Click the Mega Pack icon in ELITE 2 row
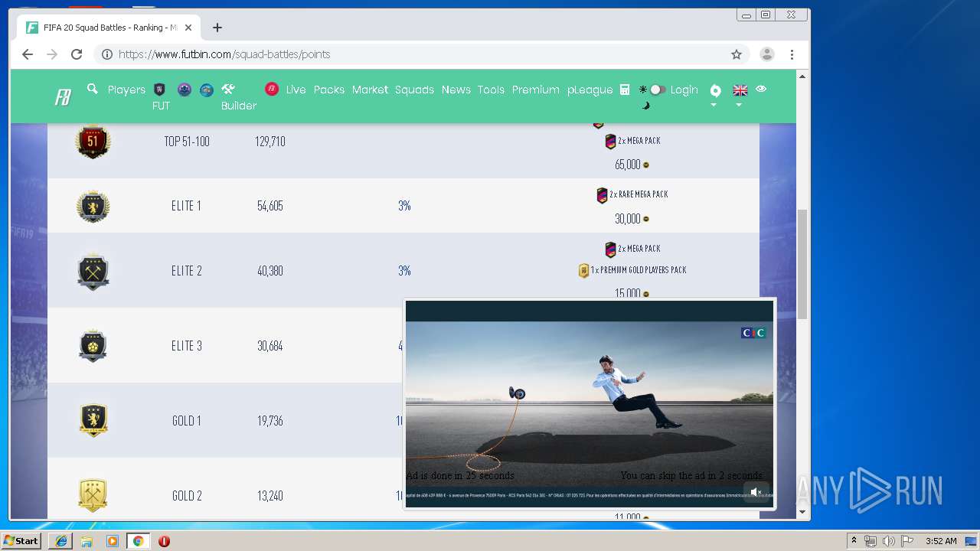Image resolution: width=980 pixels, height=551 pixels. 610,249
